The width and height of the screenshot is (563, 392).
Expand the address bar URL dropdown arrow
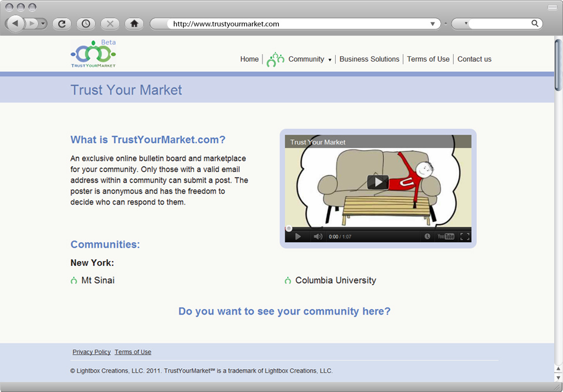coord(433,24)
